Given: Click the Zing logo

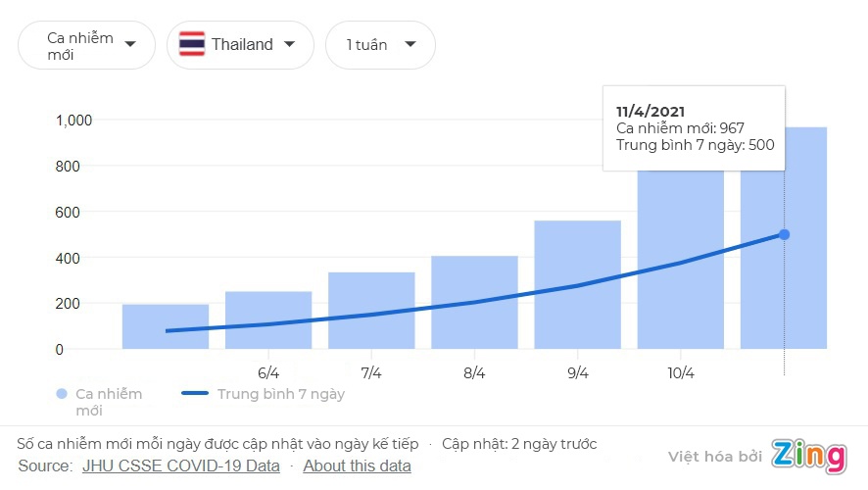Looking at the screenshot, I should point(808,456).
